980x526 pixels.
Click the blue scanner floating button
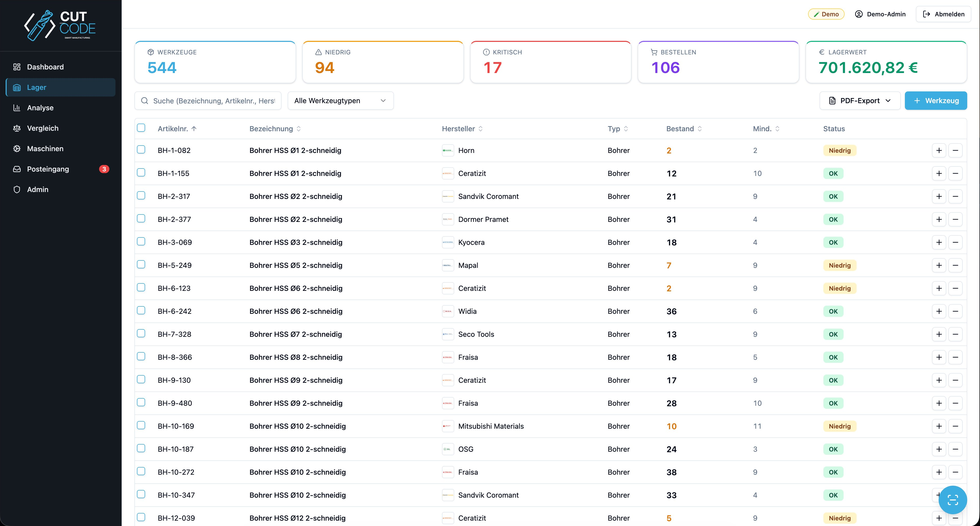[953, 500]
